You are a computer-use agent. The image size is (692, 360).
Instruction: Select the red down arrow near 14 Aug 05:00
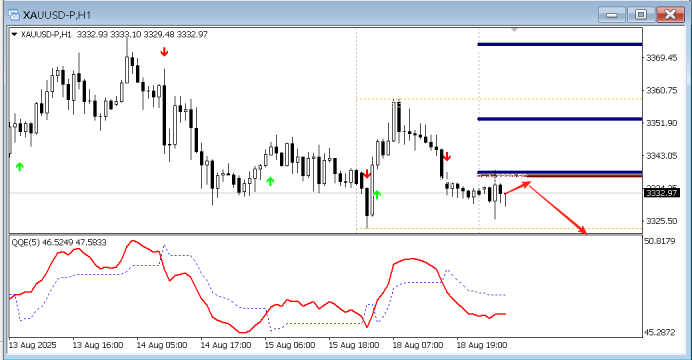click(x=164, y=52)
